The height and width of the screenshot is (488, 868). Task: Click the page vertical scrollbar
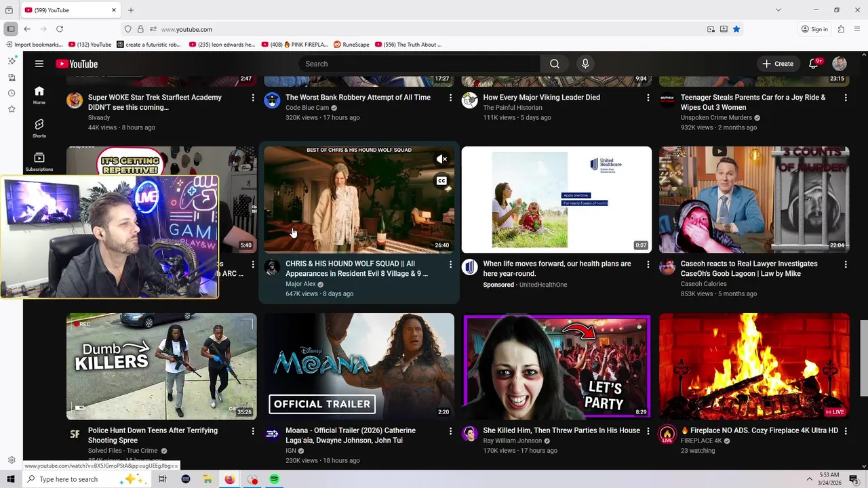pos(863,358)
